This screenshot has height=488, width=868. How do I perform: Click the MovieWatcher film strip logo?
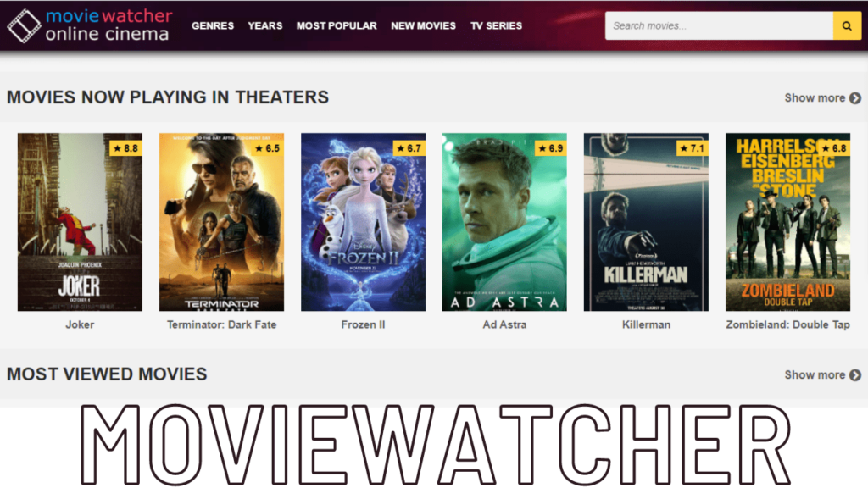coord(24,25)
